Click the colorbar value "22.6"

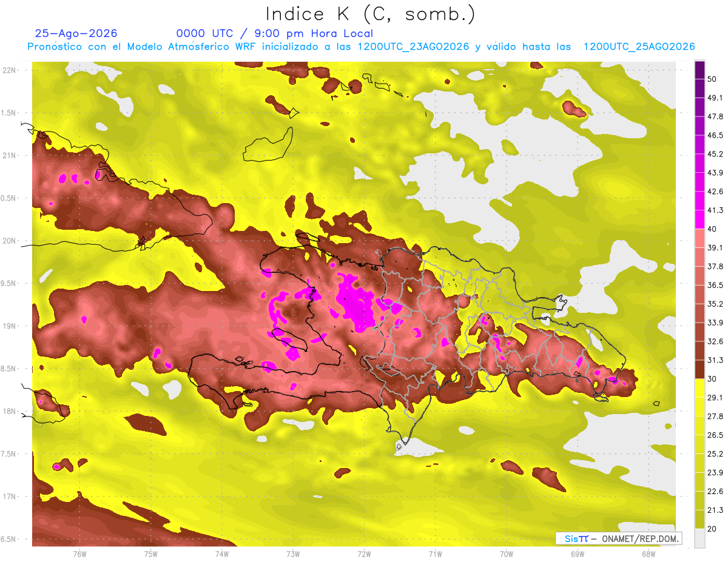(x=715, y=492)
